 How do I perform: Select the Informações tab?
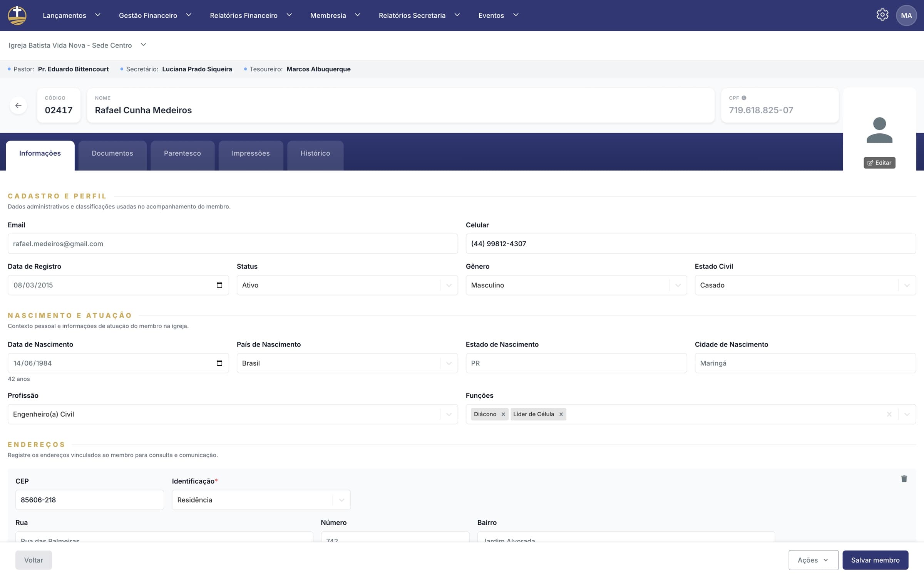(x=40, y=155)
